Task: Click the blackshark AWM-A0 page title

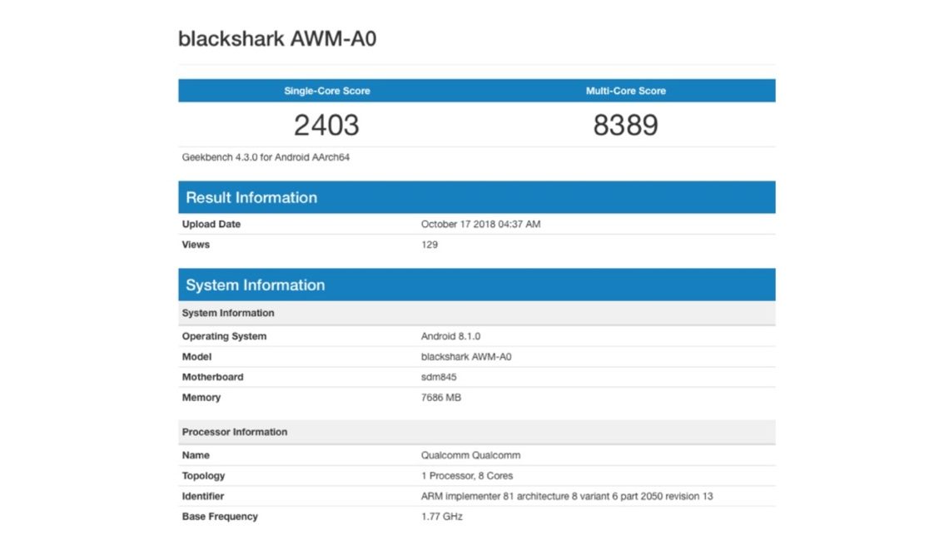Action: (x=277, y=38)
